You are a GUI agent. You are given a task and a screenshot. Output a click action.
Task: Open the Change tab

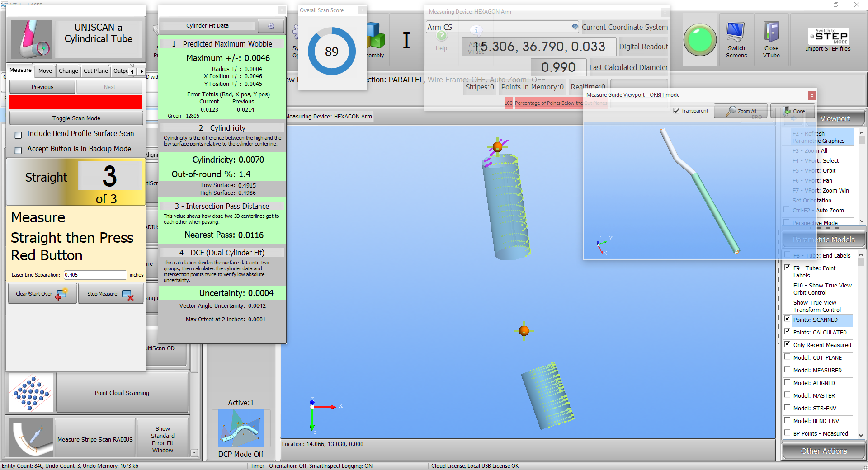(68, 71)
